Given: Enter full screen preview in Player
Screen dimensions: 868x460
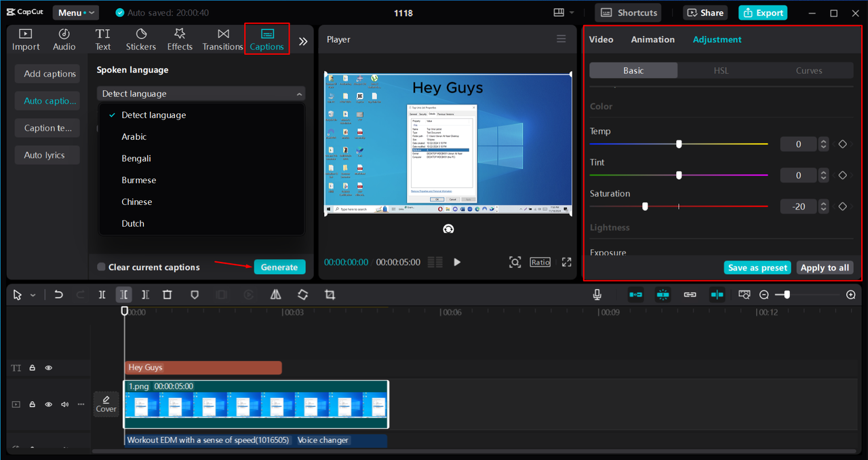Looking at the screenshot, I should coord(566,262).
